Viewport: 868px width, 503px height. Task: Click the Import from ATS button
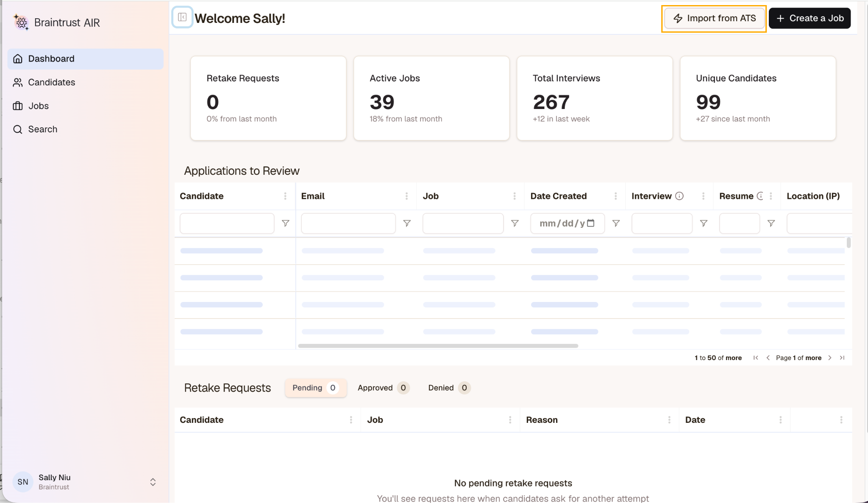click(x=714, y=18)
